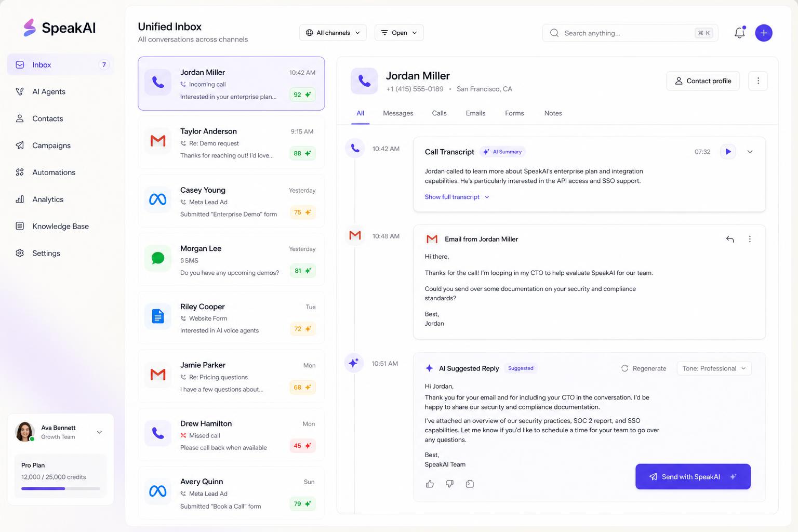Click the Inbox unread count badge 7
Screen dimensions: 798x532
[104, 65]
